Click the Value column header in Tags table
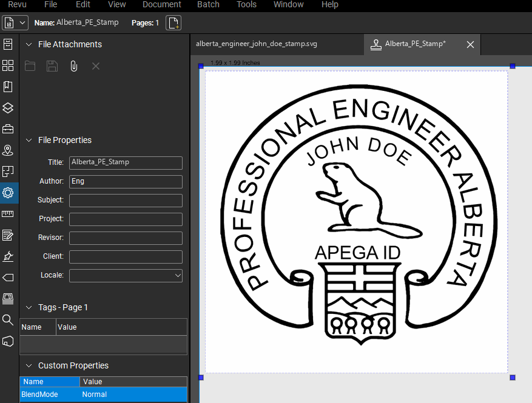Image resolution: width=532 pixels, height=403 pixels. click(121, 327)
